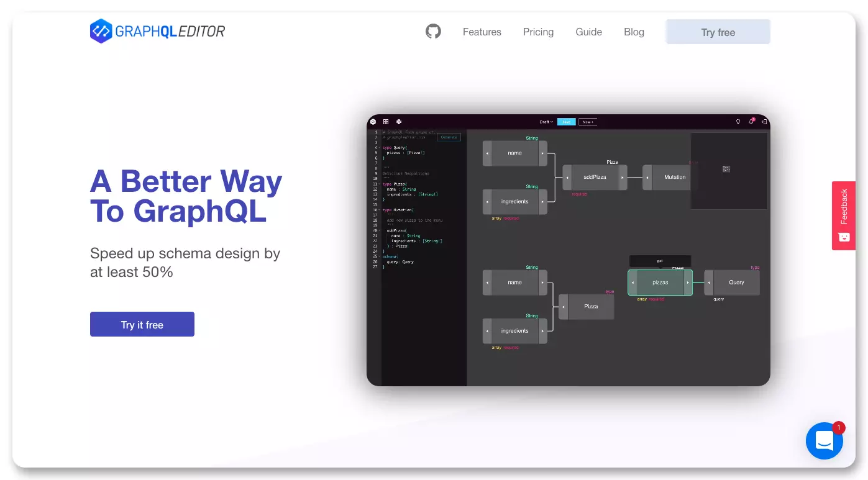
Task: Click the Try free button in header
Action: (x=718, y=32)
